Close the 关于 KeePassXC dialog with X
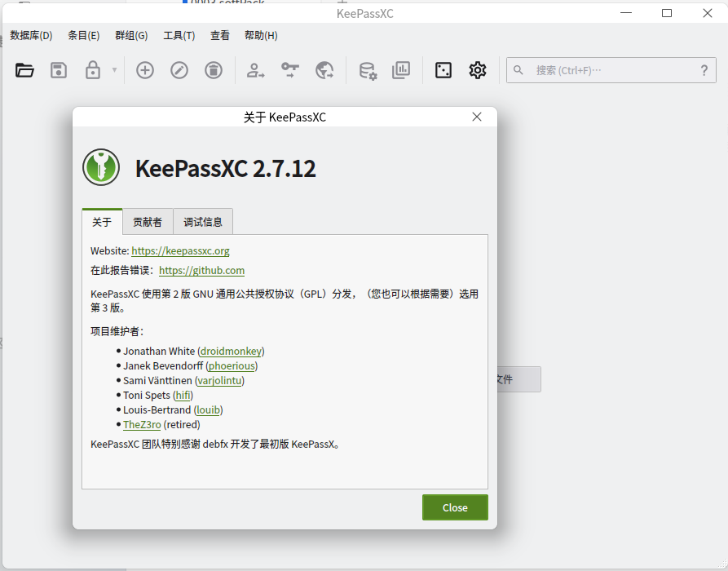The image size is (728, 571). tap(477, 117)
